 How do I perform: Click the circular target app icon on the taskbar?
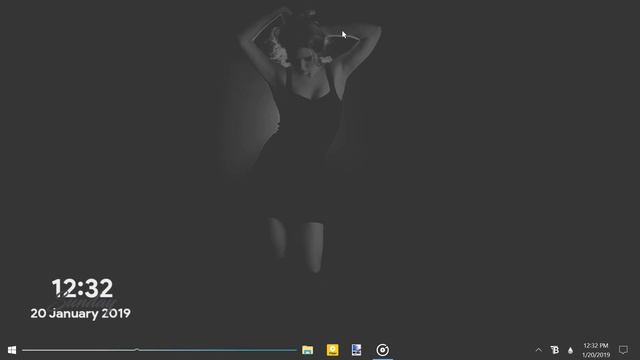tap(382, 350)
